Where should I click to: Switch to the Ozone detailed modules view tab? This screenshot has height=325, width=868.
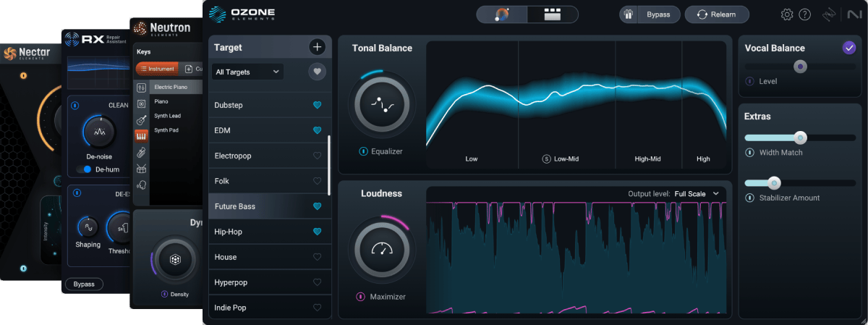[x=552, y=14]
